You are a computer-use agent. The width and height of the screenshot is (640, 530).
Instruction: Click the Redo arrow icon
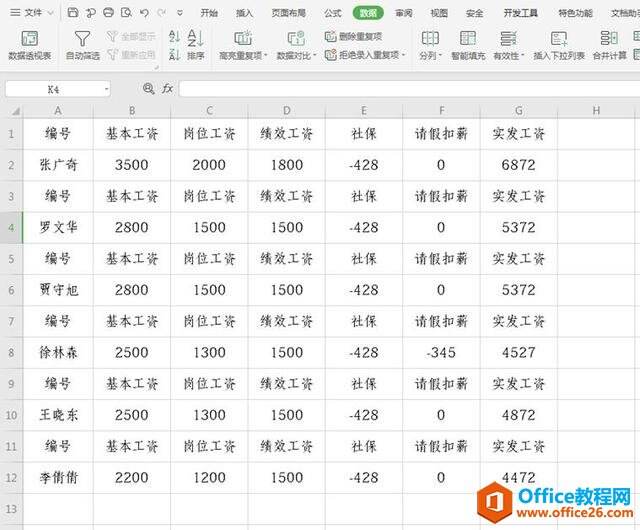coord(162,13)
